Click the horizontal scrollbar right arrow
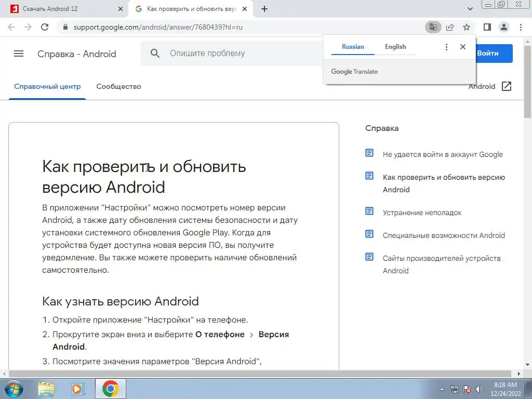The height and width of the screenshot is (399, 532). [519, 374]
